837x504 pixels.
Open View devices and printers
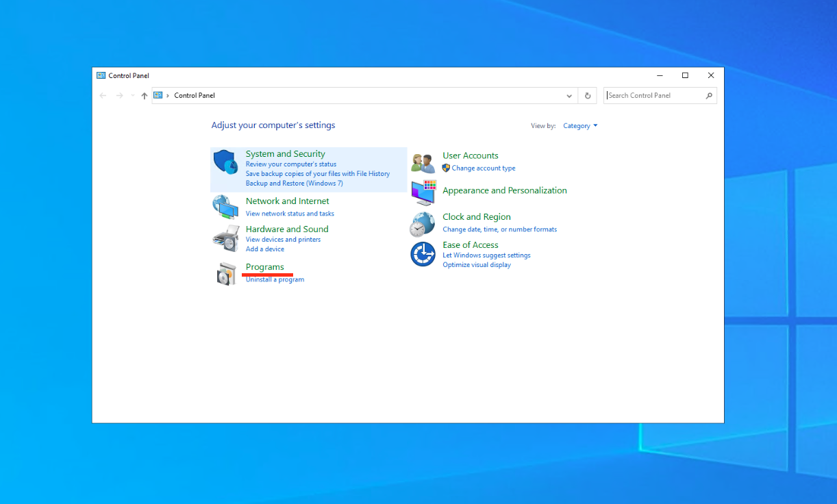coord(283,240)
